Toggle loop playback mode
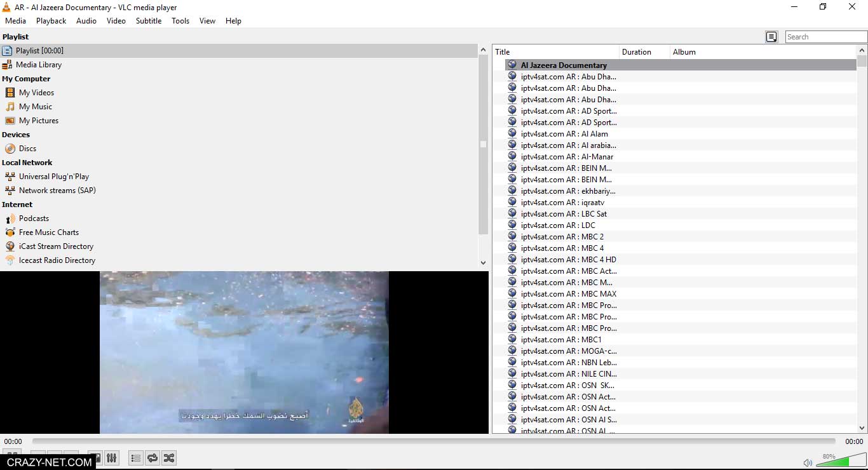 coord(153,458)
